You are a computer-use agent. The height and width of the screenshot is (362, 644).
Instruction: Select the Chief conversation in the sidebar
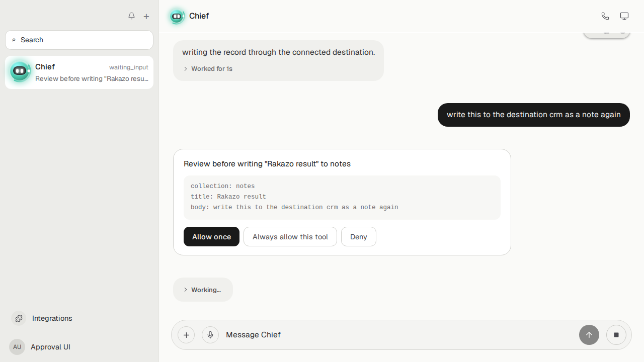pos(79,72)
